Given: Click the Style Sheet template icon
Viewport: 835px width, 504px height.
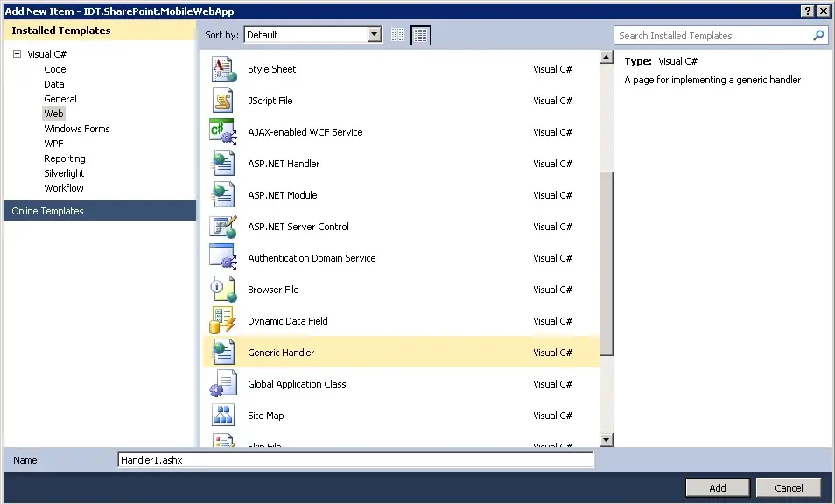Looking at the screenshot, I should pyautogui.click(x=222, y=69).
